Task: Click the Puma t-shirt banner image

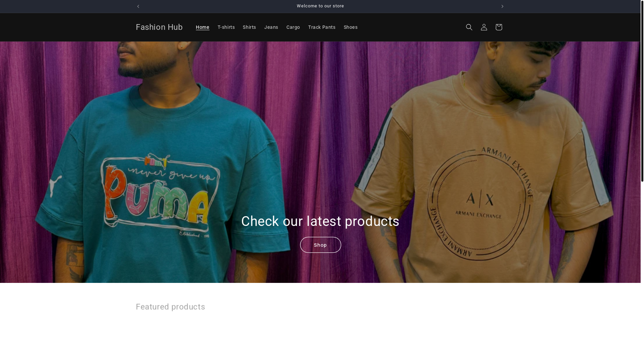Action: 160,162
